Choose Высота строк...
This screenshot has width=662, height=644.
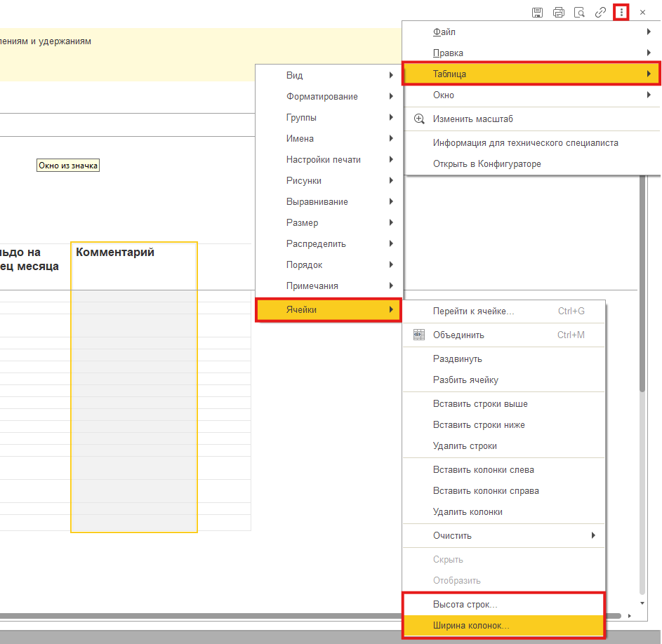click(503, 604)
